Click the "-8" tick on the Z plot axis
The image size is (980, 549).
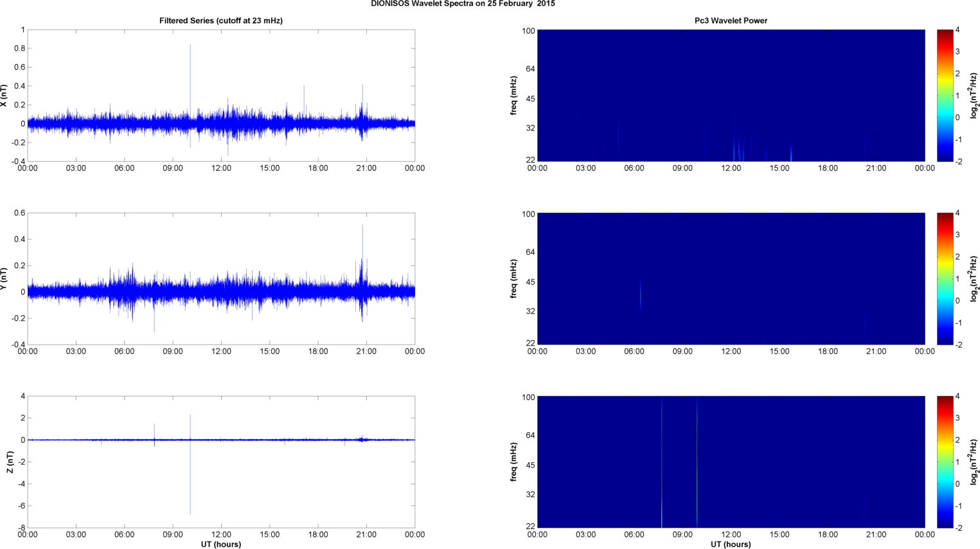coord(22,528)
